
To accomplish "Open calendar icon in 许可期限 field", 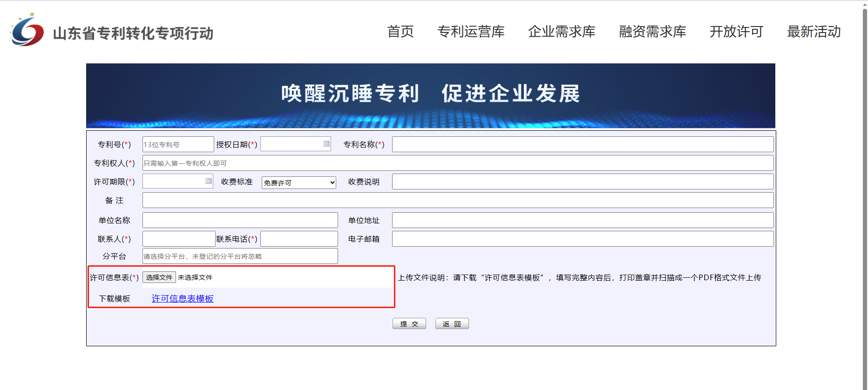I will (x=209, y=181).
